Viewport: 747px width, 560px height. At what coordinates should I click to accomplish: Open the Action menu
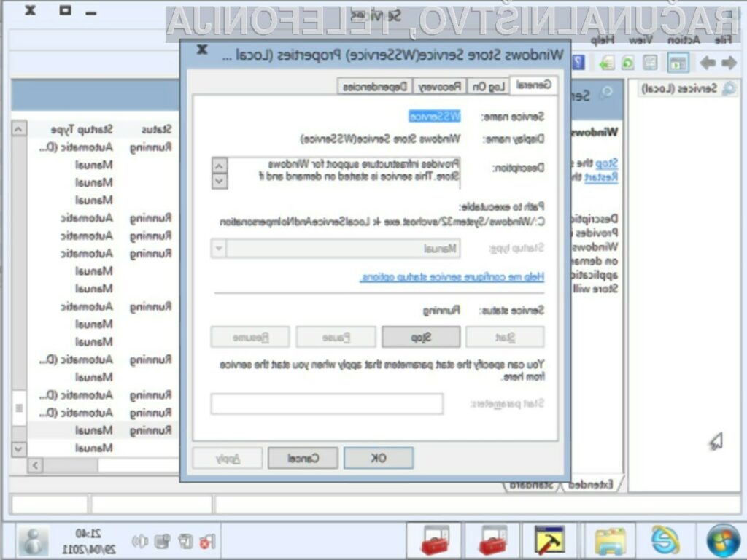click(684, 40)
